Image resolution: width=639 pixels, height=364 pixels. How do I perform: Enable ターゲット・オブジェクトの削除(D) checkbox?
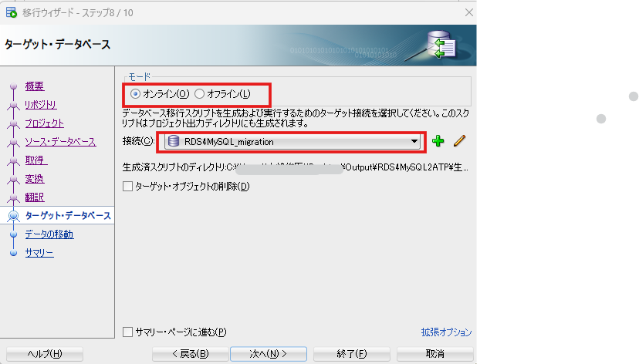click(x=127, y=187)
